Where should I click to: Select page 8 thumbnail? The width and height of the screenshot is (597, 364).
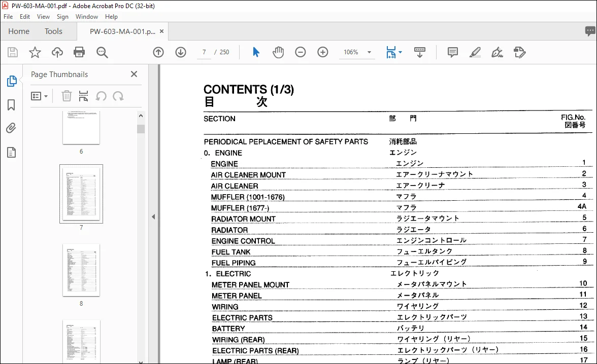click(x=81, y=270)
